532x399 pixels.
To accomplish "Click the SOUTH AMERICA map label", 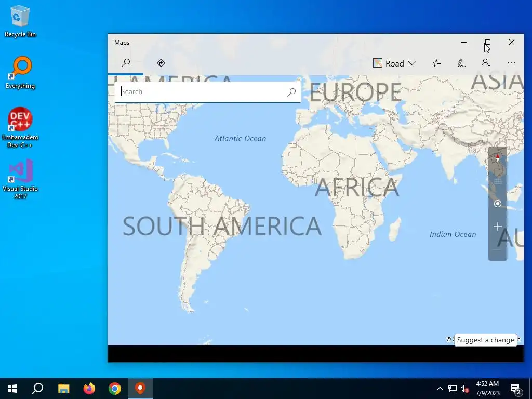I will point(222,227).
